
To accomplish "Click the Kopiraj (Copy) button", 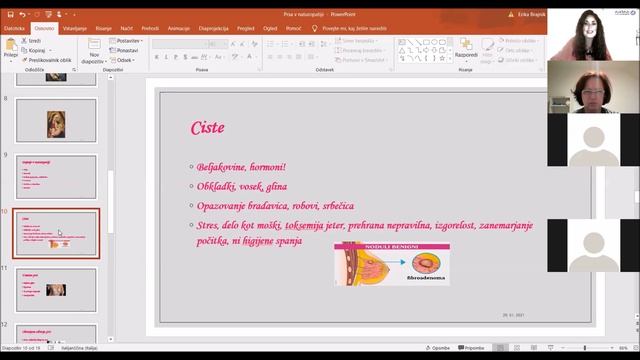I will (x=33, y=50).
